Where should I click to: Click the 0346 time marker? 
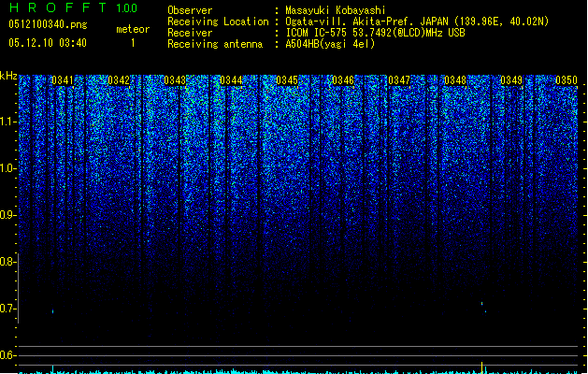[x=343, y=80]
